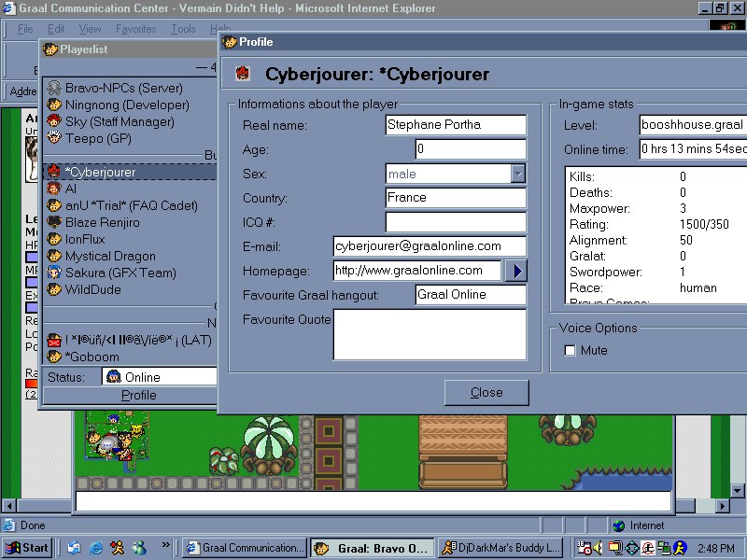Expand the quick launch overflow chevron

click(x=165, y=545)
